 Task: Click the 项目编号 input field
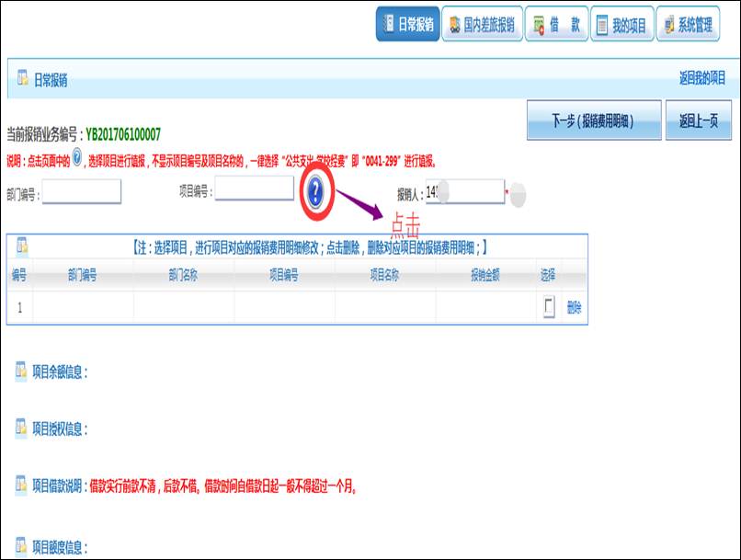(x=254, y=189)
